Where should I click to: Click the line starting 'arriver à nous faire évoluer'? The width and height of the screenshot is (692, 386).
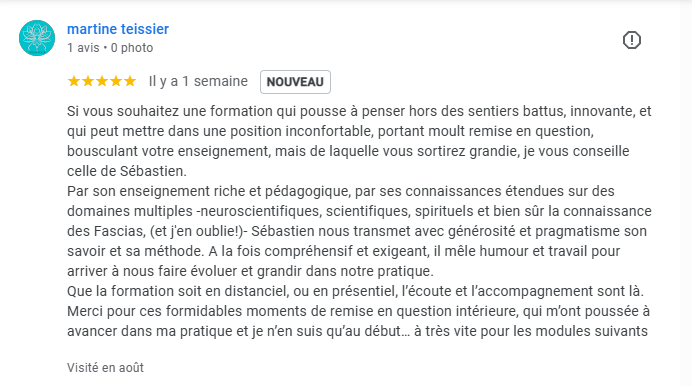250,271
